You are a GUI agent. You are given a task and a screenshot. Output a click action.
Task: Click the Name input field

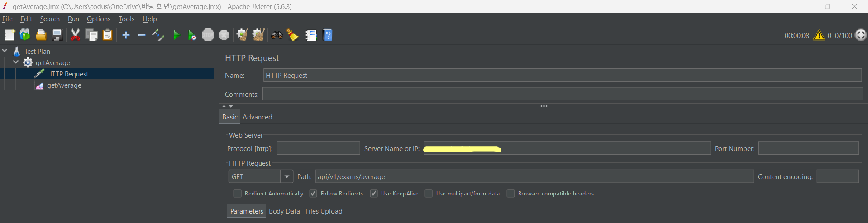(563, 76)
